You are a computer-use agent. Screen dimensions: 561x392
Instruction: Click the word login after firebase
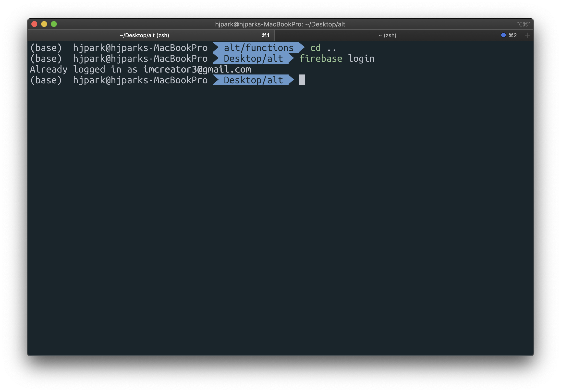pyautogui.click(x=361, y=59)
